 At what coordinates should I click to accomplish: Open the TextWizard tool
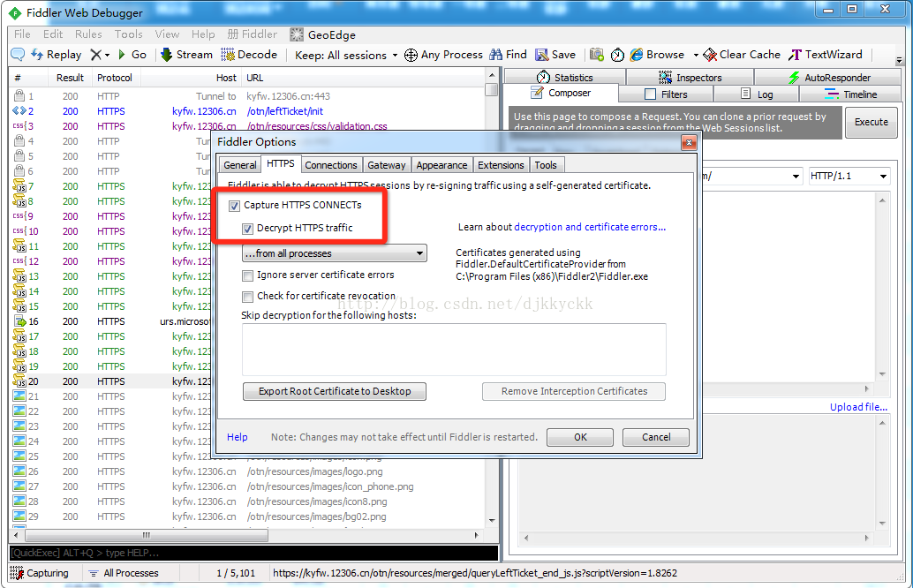click(x=825, y=55)
